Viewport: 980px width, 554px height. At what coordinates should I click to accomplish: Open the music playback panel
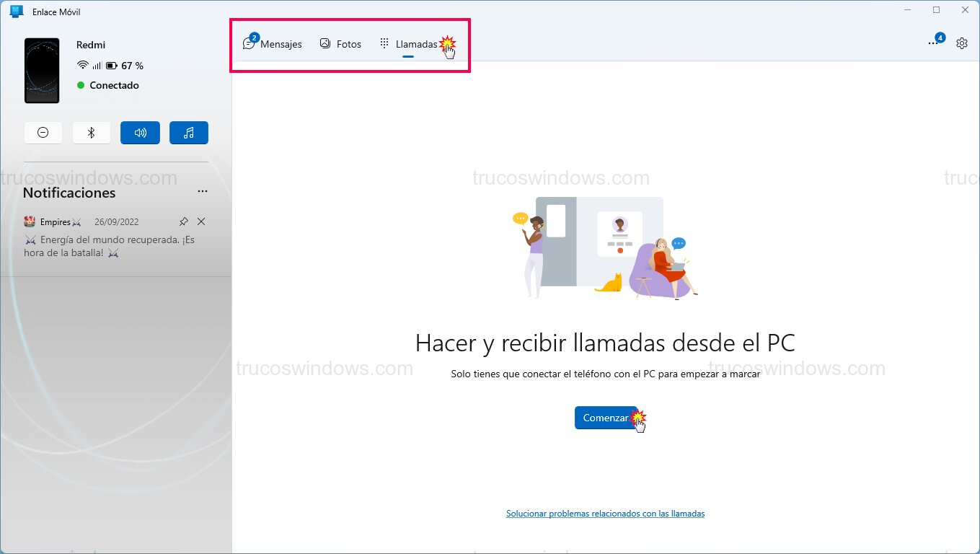pyautogui.click(x=188, y=133)
